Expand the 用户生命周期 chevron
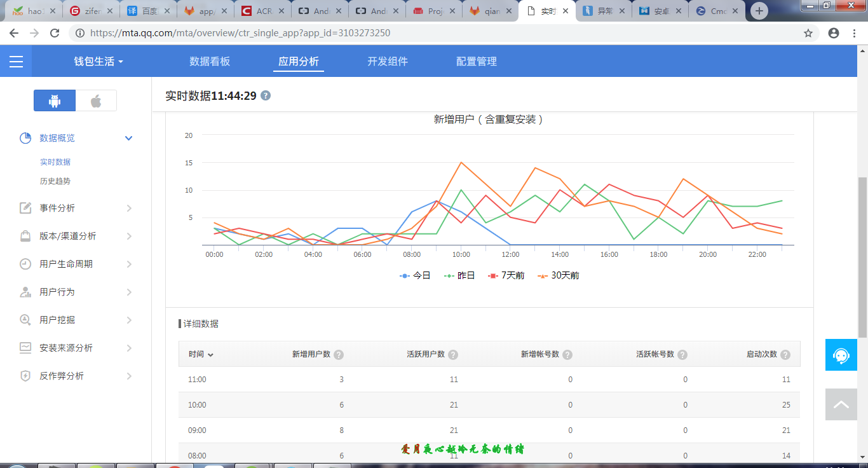The width and height of the screenshot is (868, 468). 129,264
